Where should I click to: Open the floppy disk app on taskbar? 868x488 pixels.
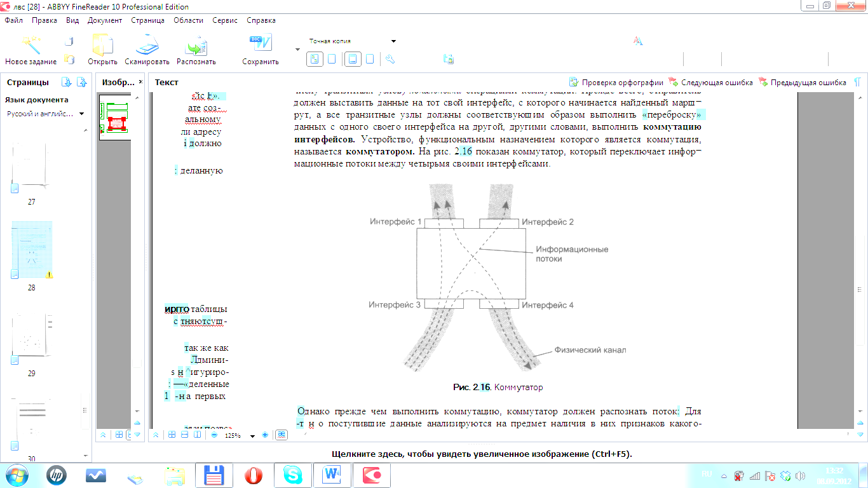tap(215, 475)
